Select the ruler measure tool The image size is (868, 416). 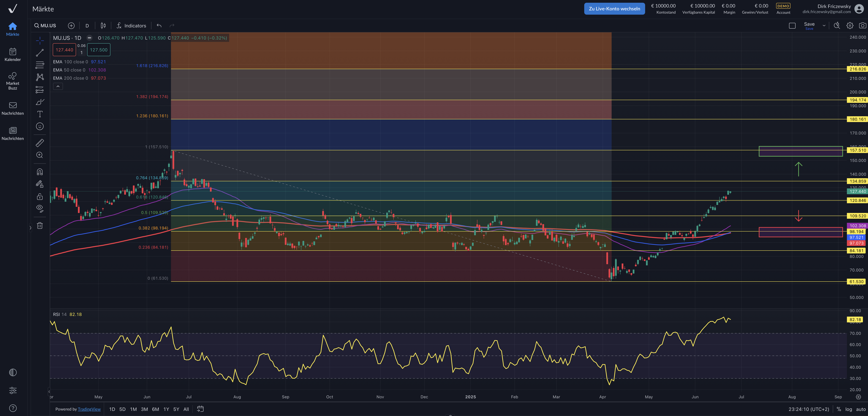click(40, 143)
